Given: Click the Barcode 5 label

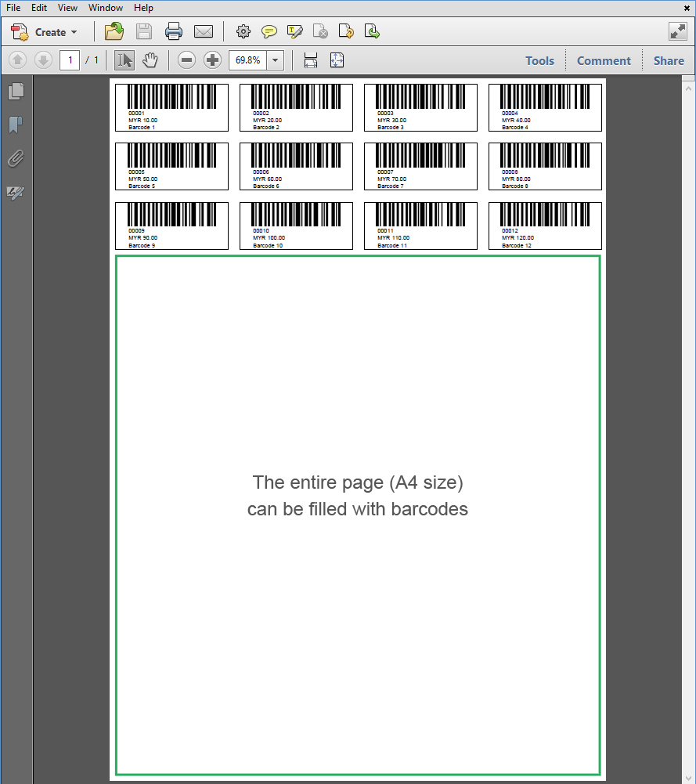Looking at the screenshot, I should [x=142, y=186].
